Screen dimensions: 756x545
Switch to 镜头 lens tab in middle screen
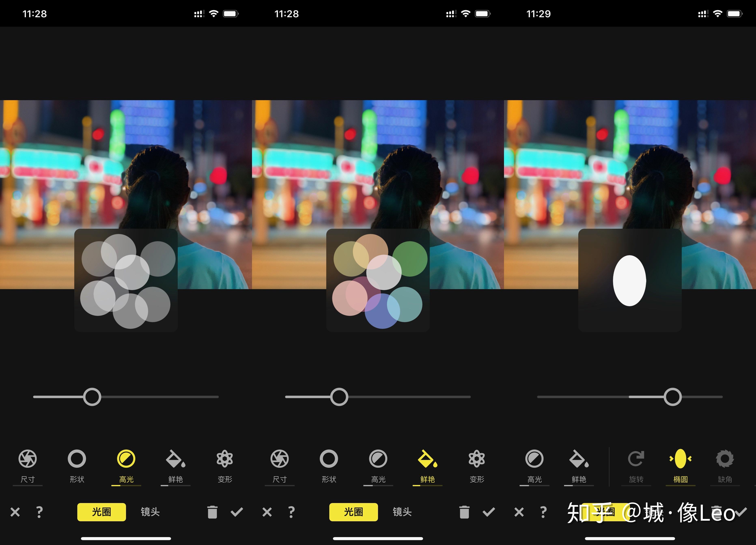(402, 512)
